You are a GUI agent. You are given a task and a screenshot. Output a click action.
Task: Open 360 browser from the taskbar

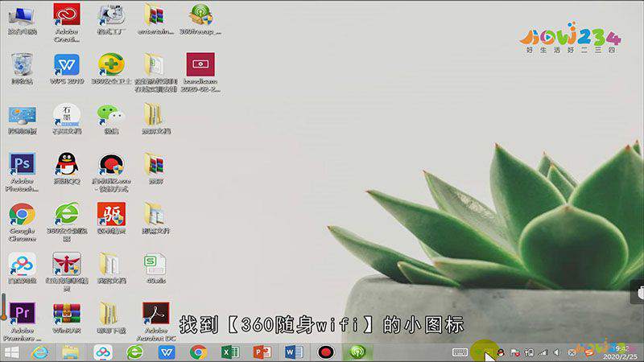(134, 352)
